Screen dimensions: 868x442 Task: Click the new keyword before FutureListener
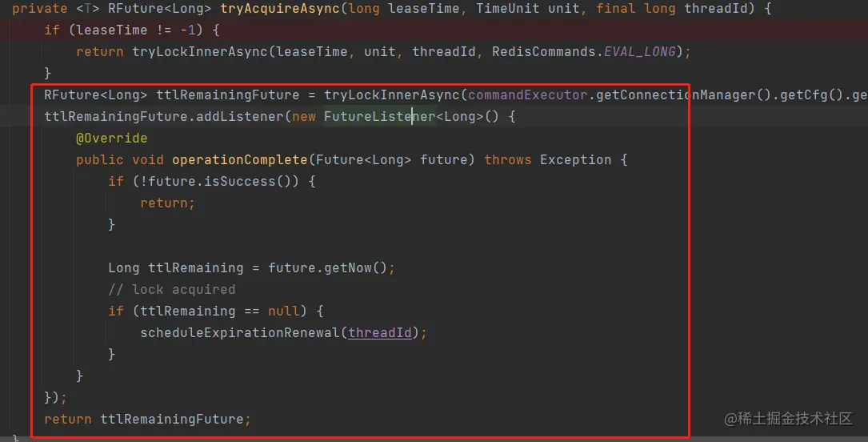tap(304, 116)
